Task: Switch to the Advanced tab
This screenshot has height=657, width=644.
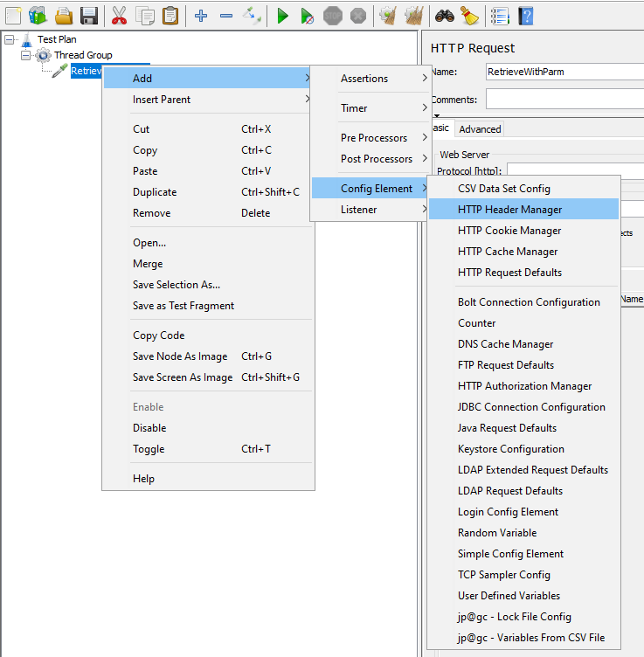Action: 480,129
